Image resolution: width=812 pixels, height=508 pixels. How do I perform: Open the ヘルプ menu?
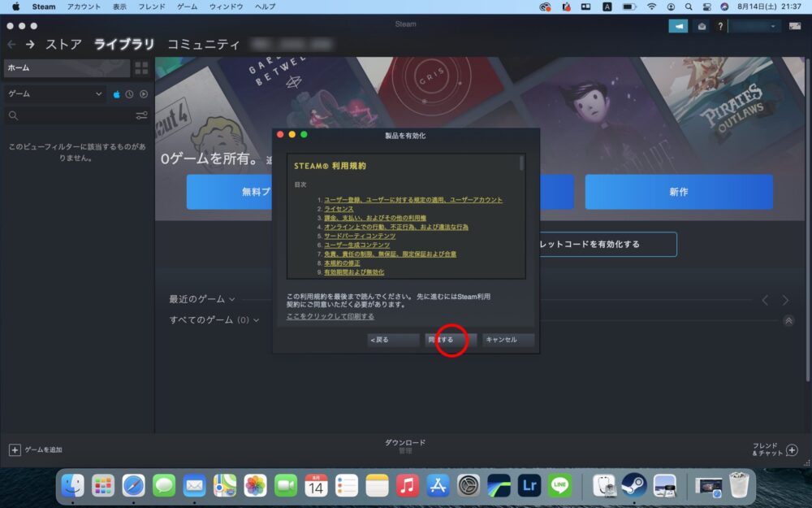coord(266,7)
